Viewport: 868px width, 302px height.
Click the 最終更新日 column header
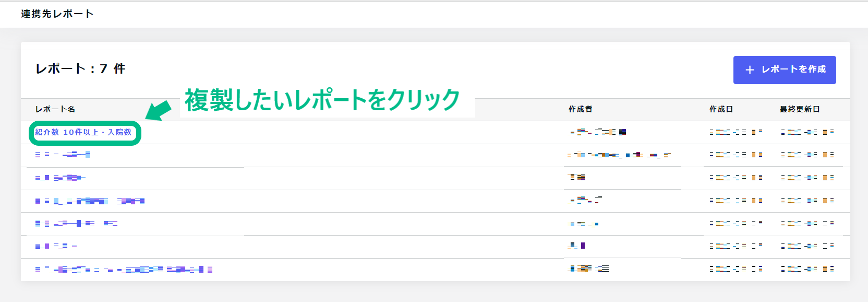(800, 109)
